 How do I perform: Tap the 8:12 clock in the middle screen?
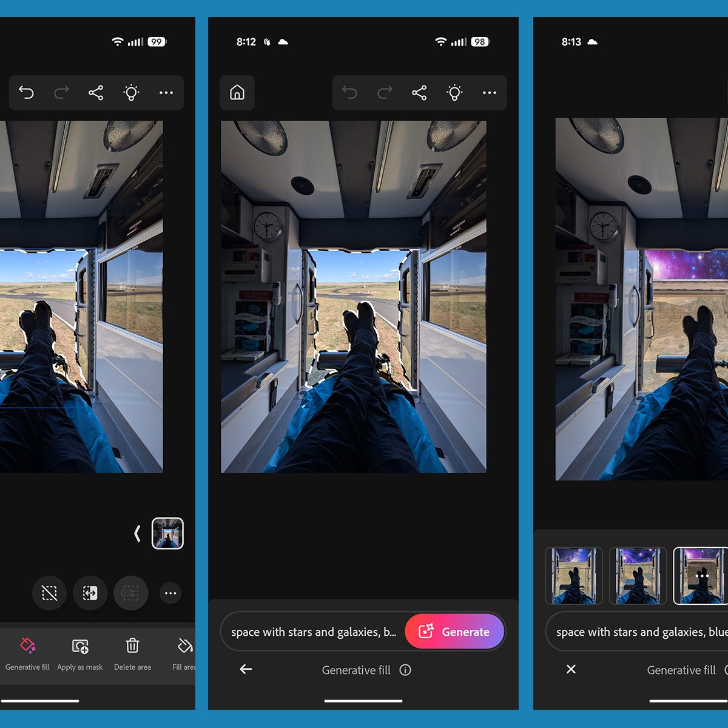coord(246,42)
